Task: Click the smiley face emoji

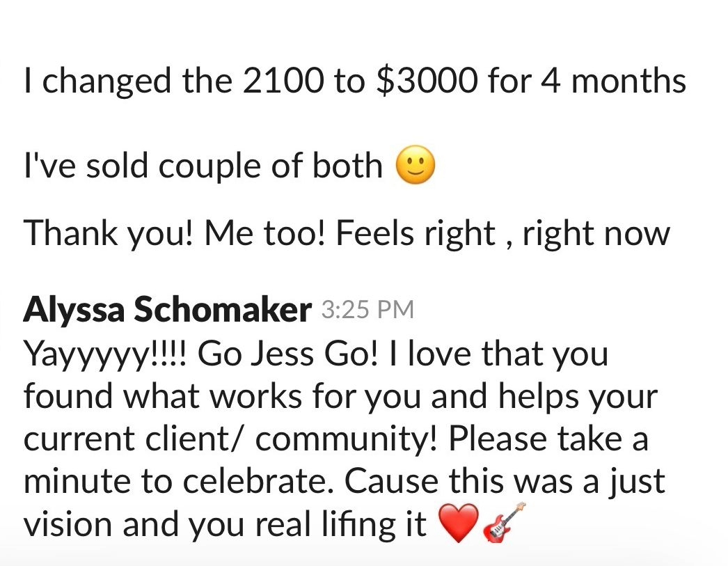Action: (x=416, y=167)
